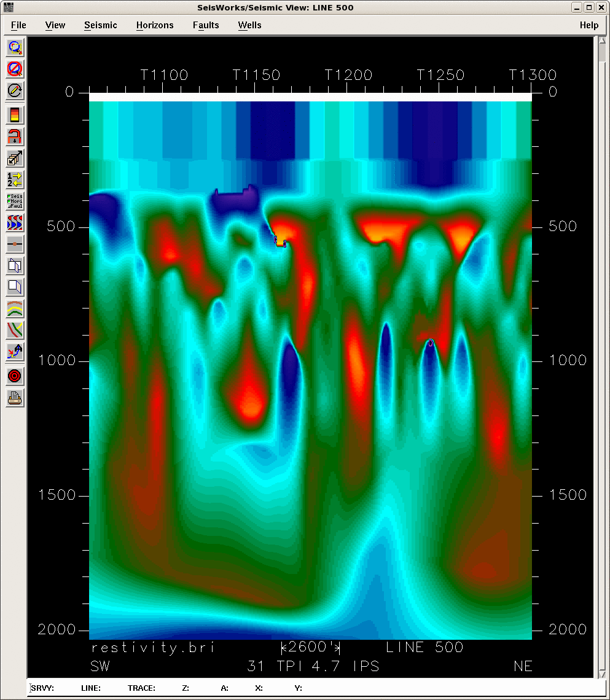Select the curved horizons interpretation icon
Viewport: 610px width, 700px height.
click(15, 309)
